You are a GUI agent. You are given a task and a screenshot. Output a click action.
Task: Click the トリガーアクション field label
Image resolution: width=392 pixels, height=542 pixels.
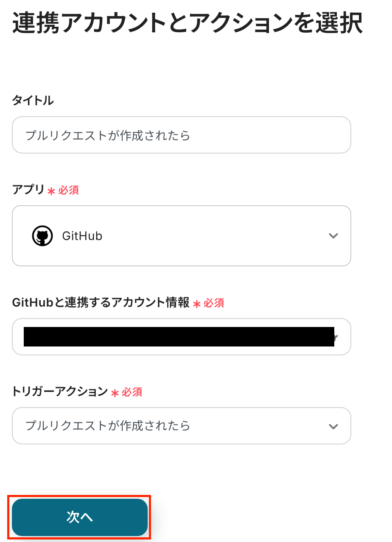pyautogui.click(x=60, y=392)
